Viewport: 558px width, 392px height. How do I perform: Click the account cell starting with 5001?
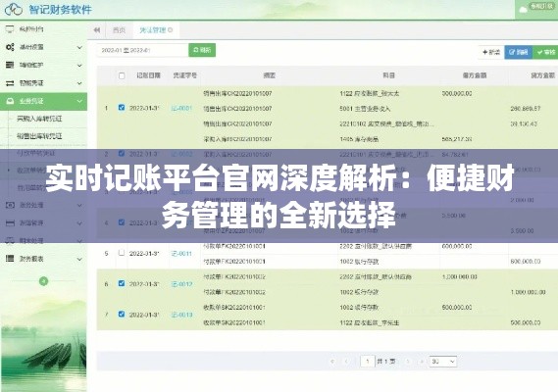pyautogui.click(x=365, y=109)
